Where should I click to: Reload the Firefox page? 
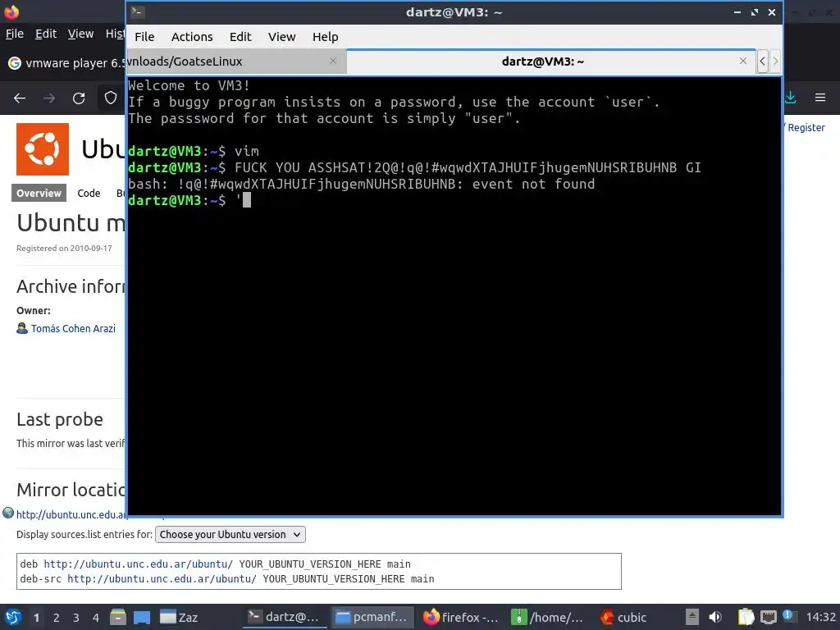[79, 98]
